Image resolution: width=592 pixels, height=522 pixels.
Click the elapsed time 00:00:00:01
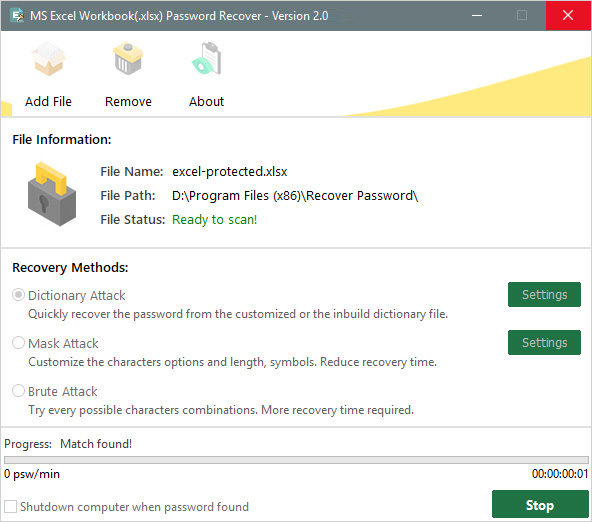(x=560, y=474)
